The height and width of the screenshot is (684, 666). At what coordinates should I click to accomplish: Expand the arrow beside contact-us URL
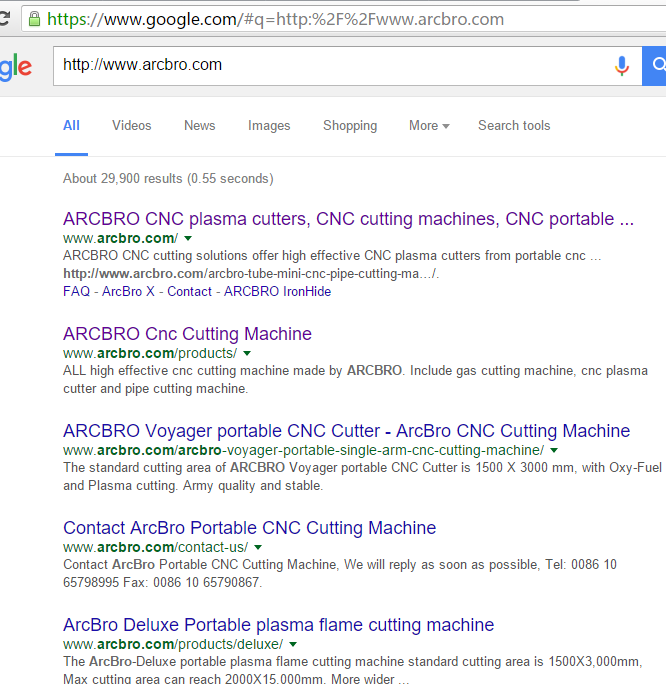click(258, 547)
